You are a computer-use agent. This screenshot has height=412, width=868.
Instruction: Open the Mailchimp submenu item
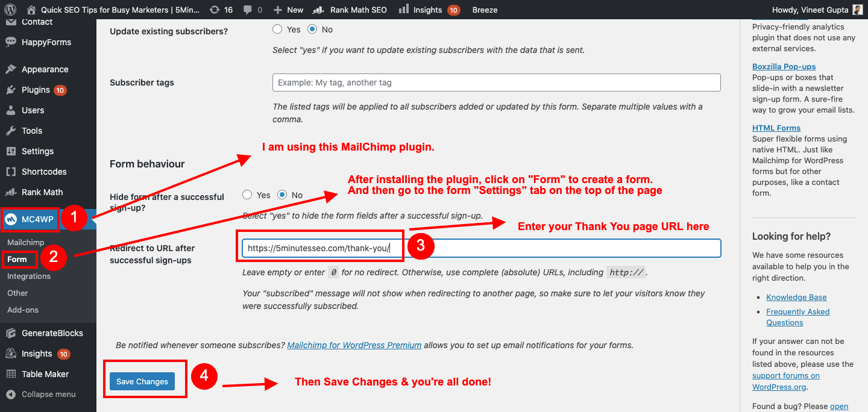pyautogui.click(x=25, y=242)
